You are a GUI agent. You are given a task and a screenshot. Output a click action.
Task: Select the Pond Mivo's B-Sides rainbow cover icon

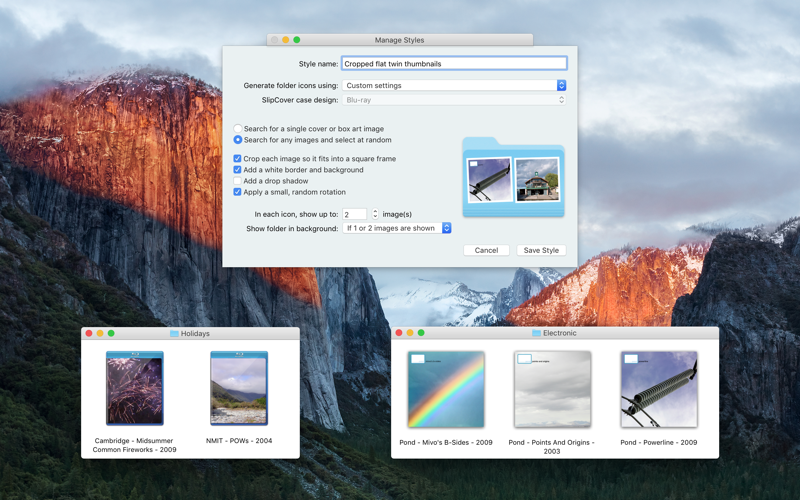[446, 389]
